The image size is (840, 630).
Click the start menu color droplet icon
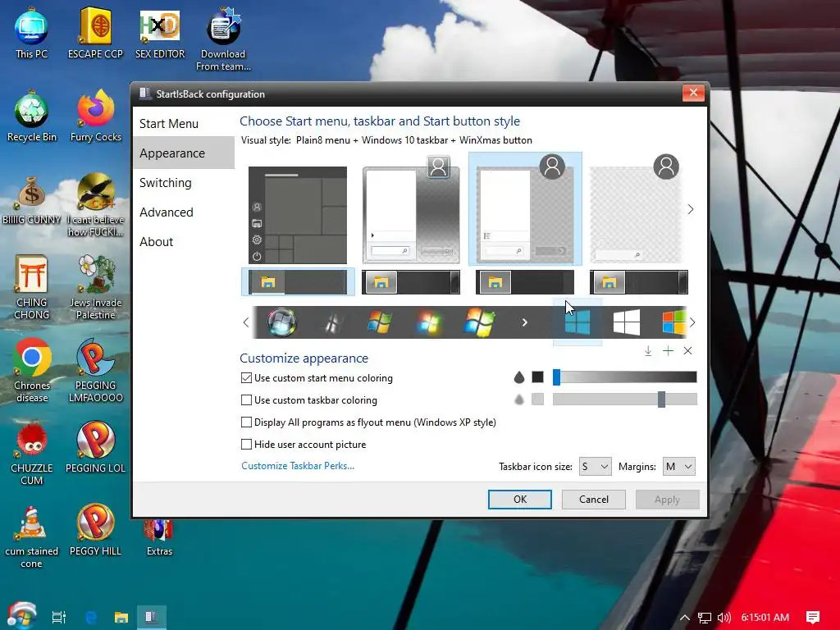pyautogui.click(x=518, y=377)
